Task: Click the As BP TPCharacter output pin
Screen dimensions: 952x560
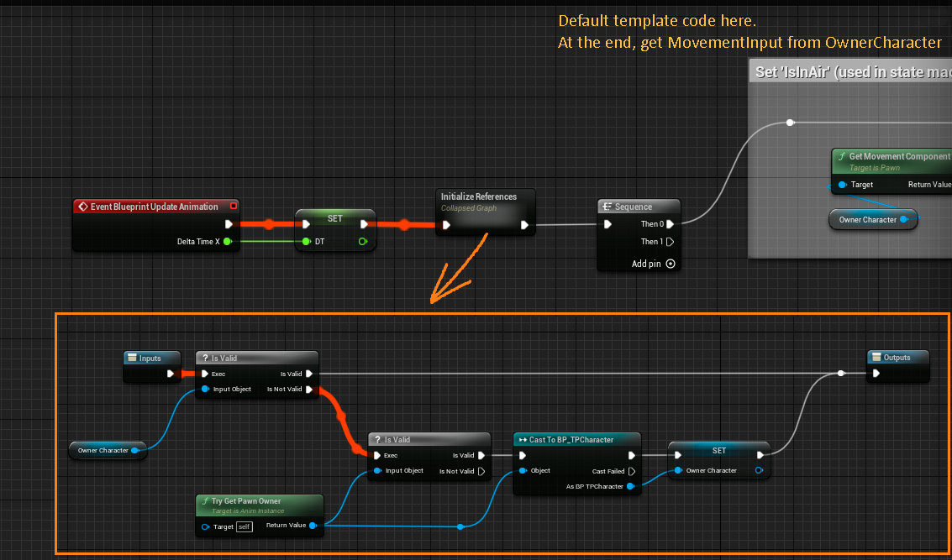Action: coord(631,486)
